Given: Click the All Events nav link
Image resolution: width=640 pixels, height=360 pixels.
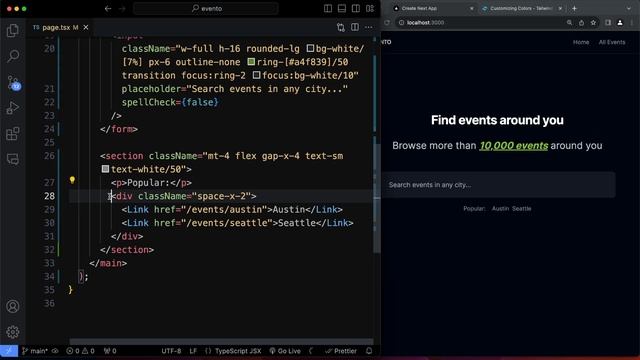Looking at the screenshot, I should pos(612,42).
